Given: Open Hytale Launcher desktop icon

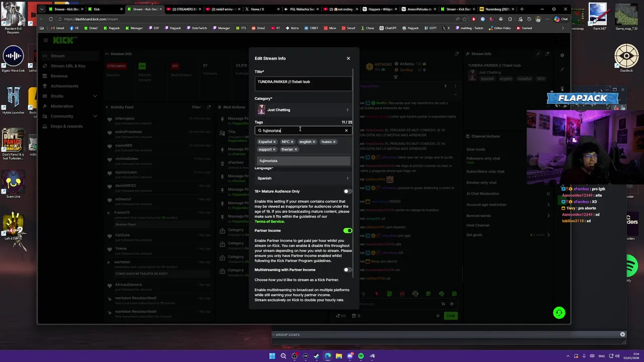Looking at the screenshot, I should pyautogui.click(x=13, y=100).
